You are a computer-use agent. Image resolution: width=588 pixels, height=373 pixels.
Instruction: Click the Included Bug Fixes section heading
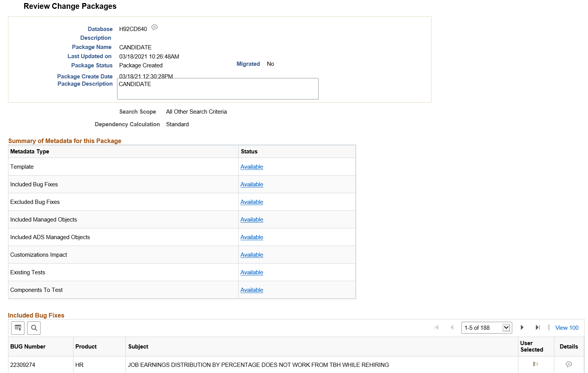pyautogui.click(x=36, y=315)
